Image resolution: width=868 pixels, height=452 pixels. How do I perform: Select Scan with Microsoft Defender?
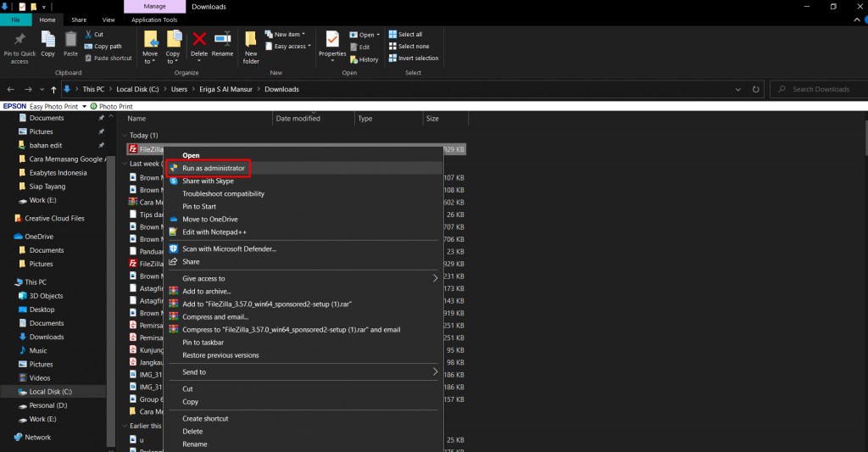[304, 249]
